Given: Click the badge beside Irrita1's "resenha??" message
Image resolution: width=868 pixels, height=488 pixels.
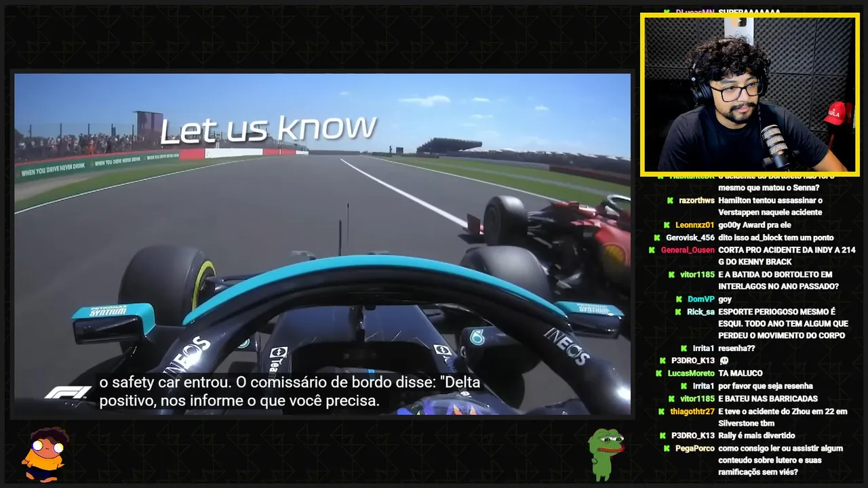Looking at the screenshot, I should click(x=684, y=348).
